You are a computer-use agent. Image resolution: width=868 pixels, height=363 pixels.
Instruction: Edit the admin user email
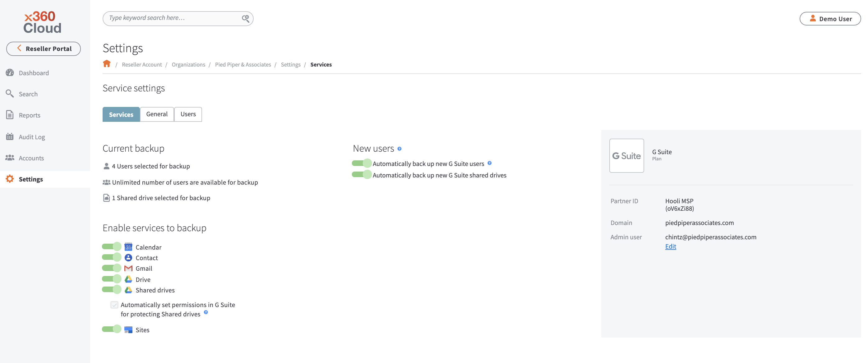tap(670, 246)
